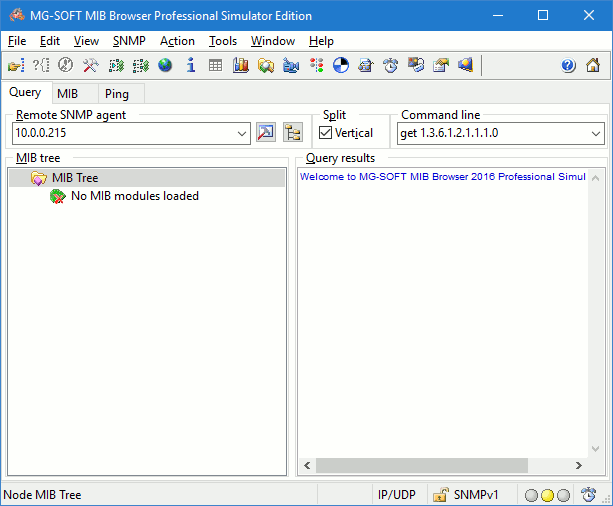Switch to the MIB tab
Image resolution: width=613 pixels, height=506 pixels.
coord(67,94)
